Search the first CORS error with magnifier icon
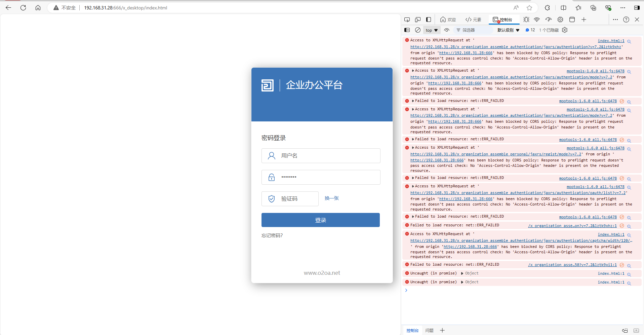The image size is (644, 335). click(629, 41)
